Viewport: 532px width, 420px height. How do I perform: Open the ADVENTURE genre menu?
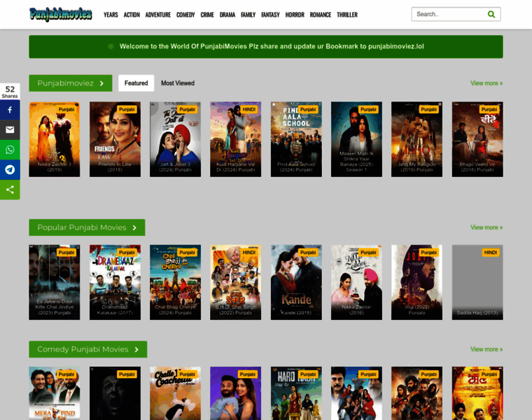157,15
